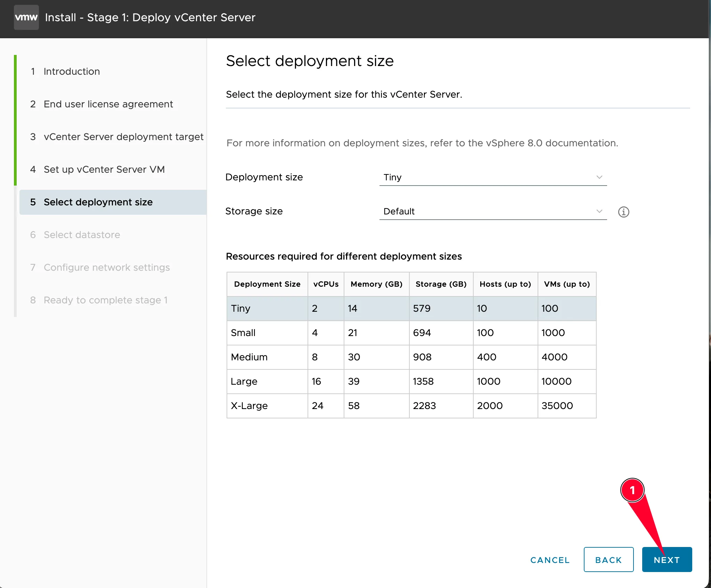The image size is (711, 588).
Task: Click the vmw logo icon
Action: [26, 17]
